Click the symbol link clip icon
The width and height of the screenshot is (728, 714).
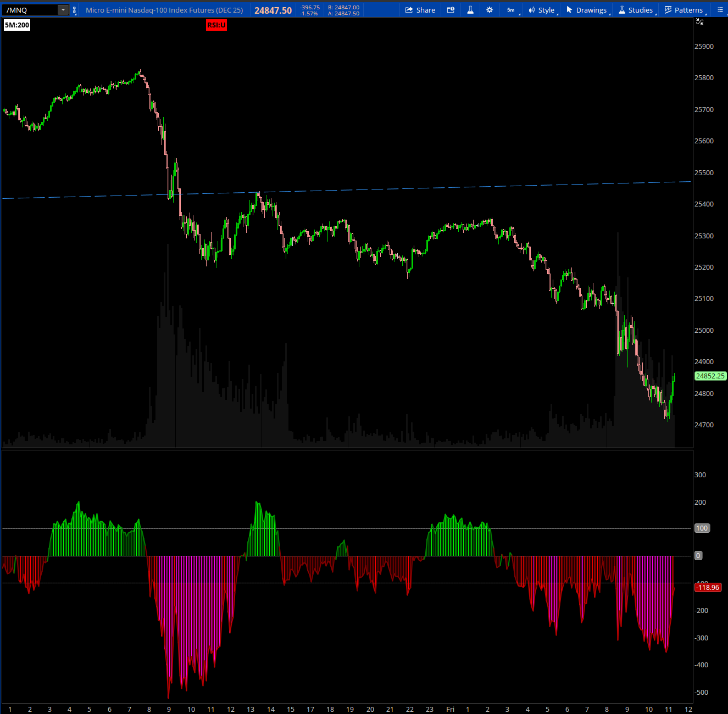[74, 10]
